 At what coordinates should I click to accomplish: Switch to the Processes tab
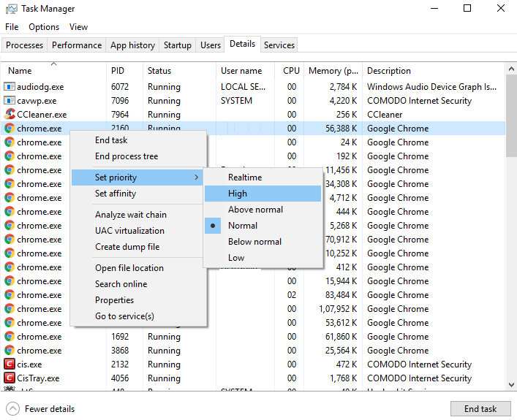point(24,45)
